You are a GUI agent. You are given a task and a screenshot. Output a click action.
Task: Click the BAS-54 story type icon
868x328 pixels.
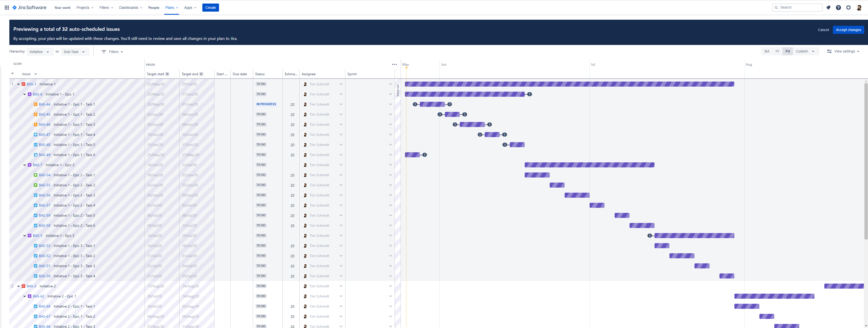click(36, 175)
